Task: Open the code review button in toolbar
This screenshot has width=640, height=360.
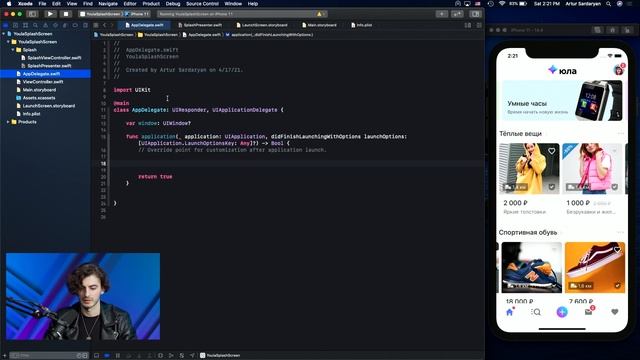Action: [x=457, y=14]
